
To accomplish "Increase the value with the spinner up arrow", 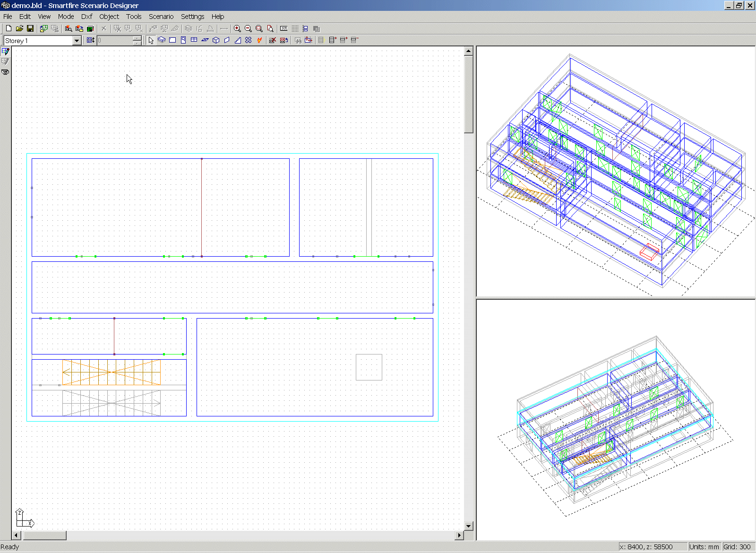I will (x=137, y=38).
